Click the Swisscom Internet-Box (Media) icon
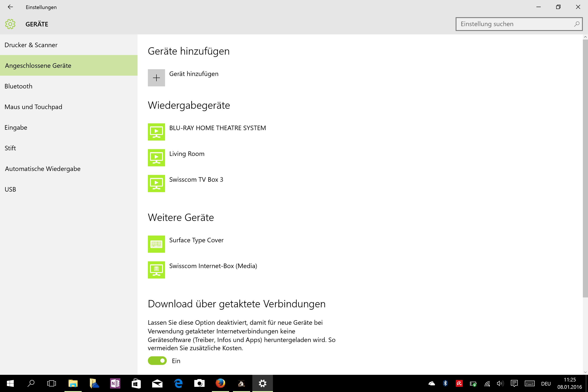Image resolution: width=588 pixels, height=392 pixels. (x=156, y=270)
